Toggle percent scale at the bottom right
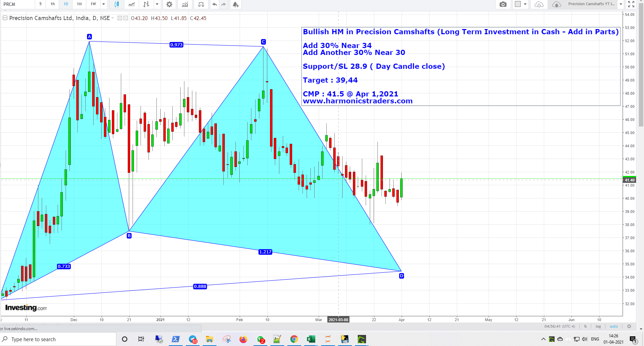Image resolution: width=644 pixels, height=346 pixels. (x=585, y=326)
